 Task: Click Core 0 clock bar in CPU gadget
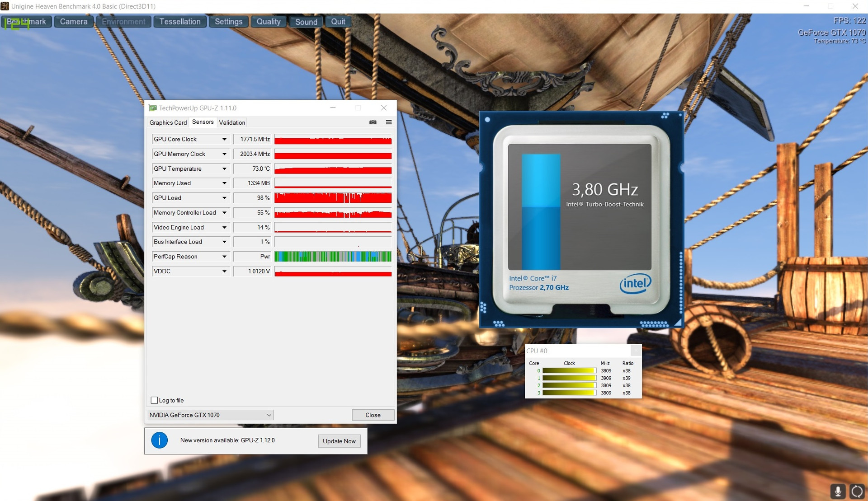pyautogui.click(x=569, y=370)
